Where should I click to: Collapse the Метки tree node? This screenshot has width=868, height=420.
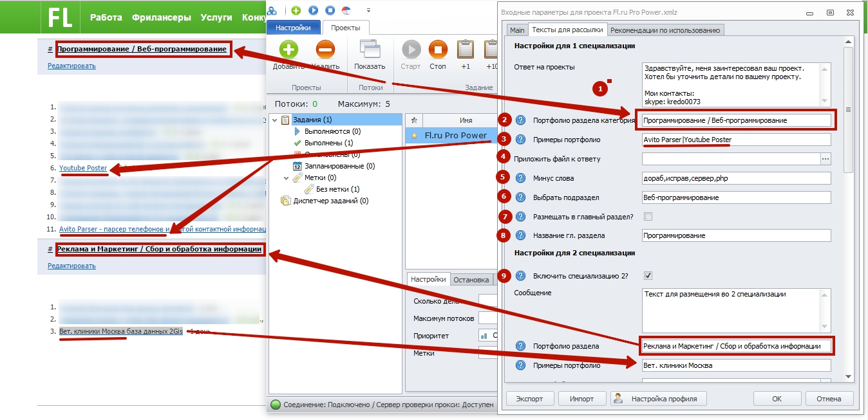click(287, 178)
